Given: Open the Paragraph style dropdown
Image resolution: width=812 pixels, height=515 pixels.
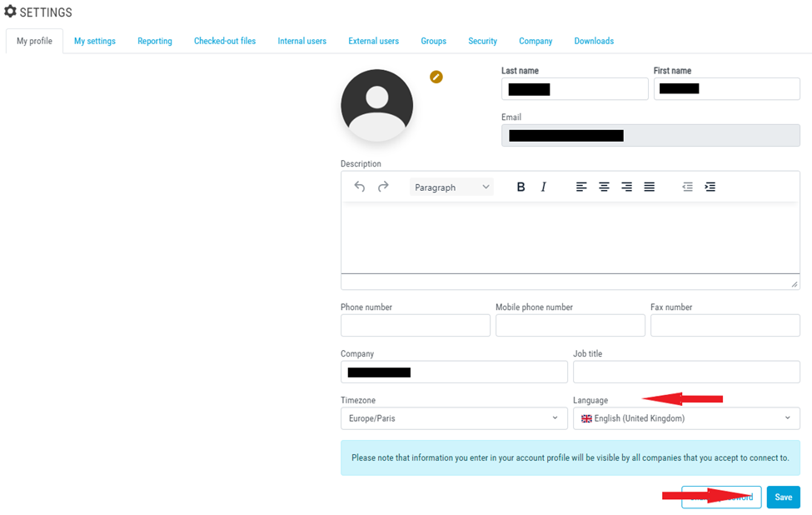Looking at the screenshot, I should pyautogui.click(x=451, y=187).
